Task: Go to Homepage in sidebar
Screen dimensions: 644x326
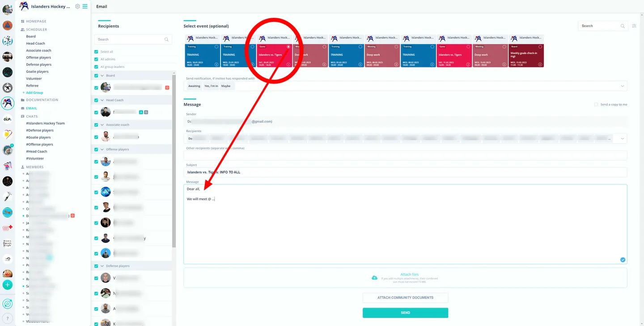Action: (x=36, y=21)
